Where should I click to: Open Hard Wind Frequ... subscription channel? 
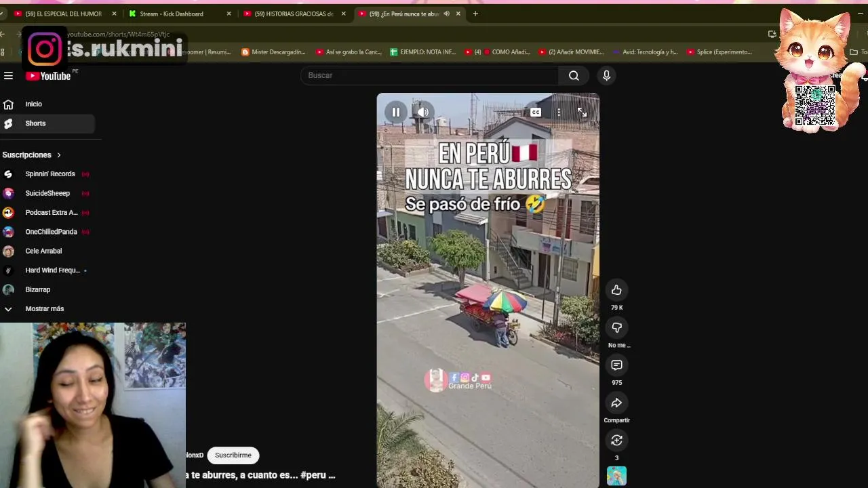(47, 270)
